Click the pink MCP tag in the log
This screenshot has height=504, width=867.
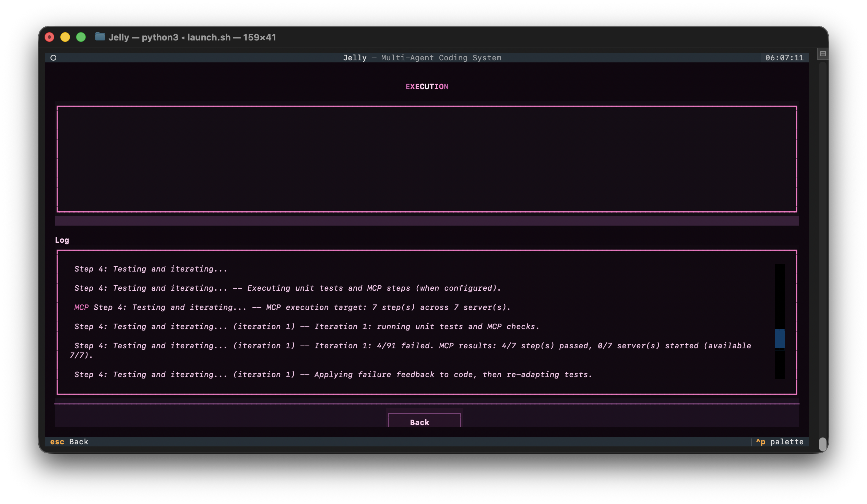[82, 307]
